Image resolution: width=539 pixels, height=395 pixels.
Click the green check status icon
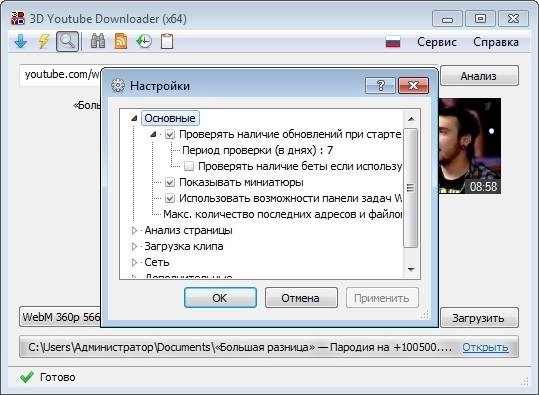[x=27, y=377]
